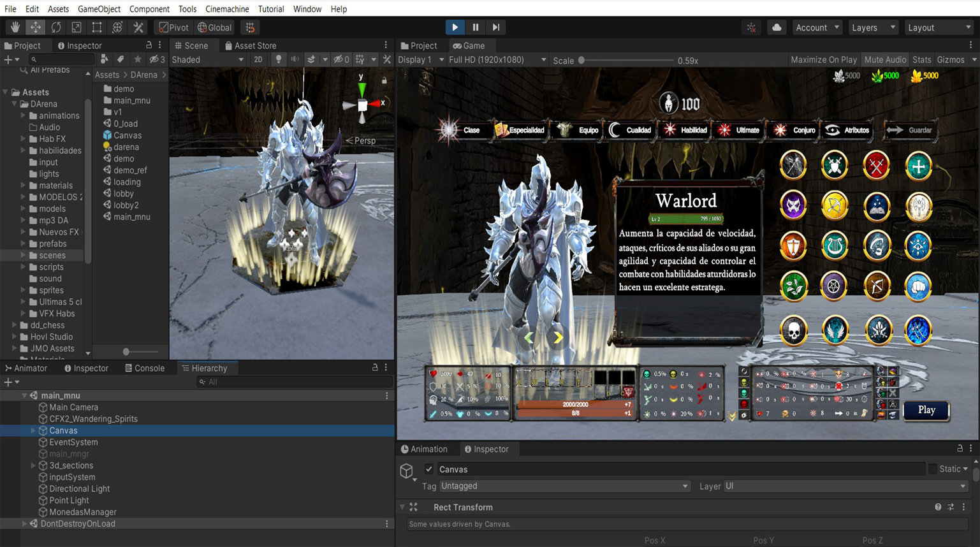Image resolution: width=980 pixels, height=547 pixels.
Task: Toggle the Canvas active checkbox
Action: (429, 469)
